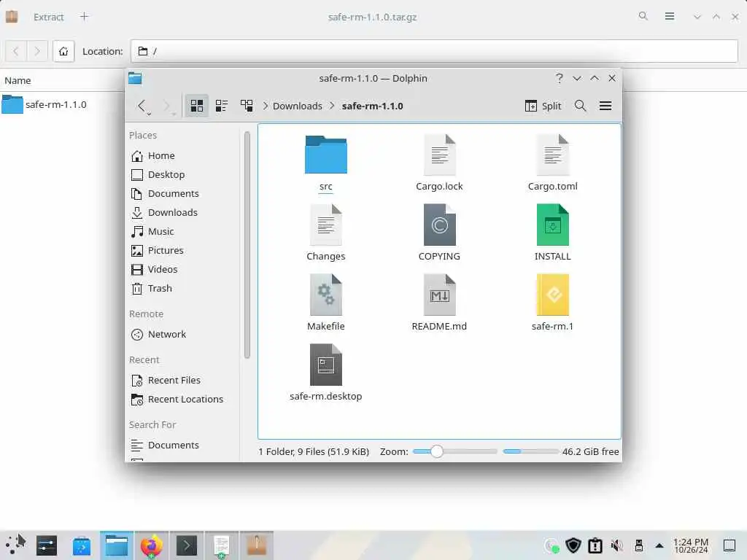Image resolution: width=747 pixels, height=560 pixels.
Task: Open Dolphin search
Action: [x=580, y=106]
